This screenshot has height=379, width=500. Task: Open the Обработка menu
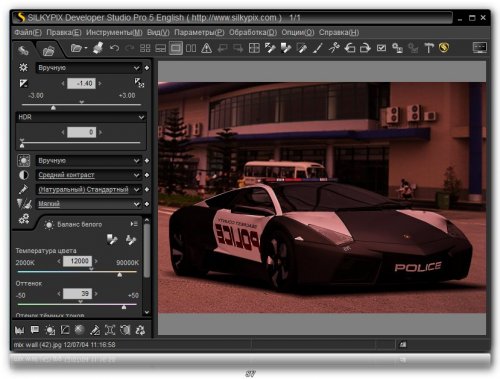click(x=253, y=32)
